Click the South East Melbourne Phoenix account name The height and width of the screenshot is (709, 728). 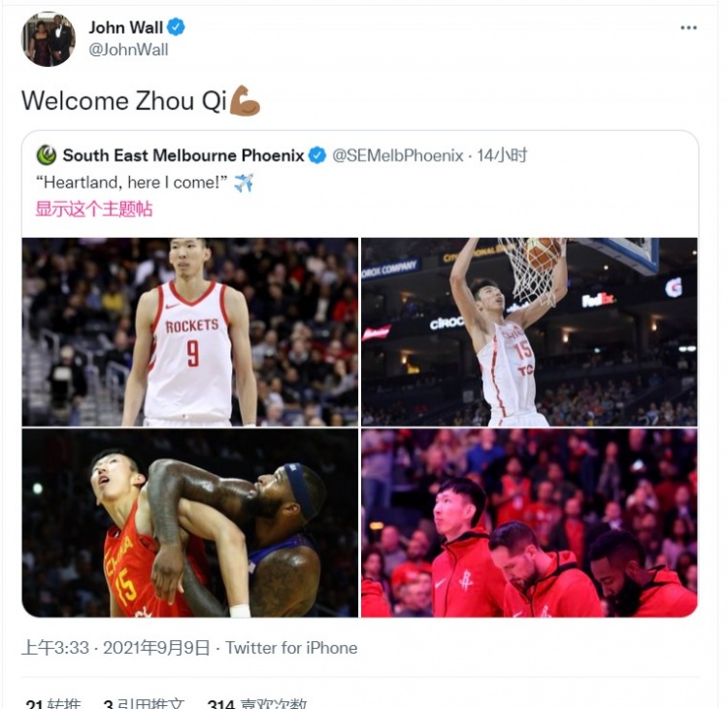pos(183,155)
